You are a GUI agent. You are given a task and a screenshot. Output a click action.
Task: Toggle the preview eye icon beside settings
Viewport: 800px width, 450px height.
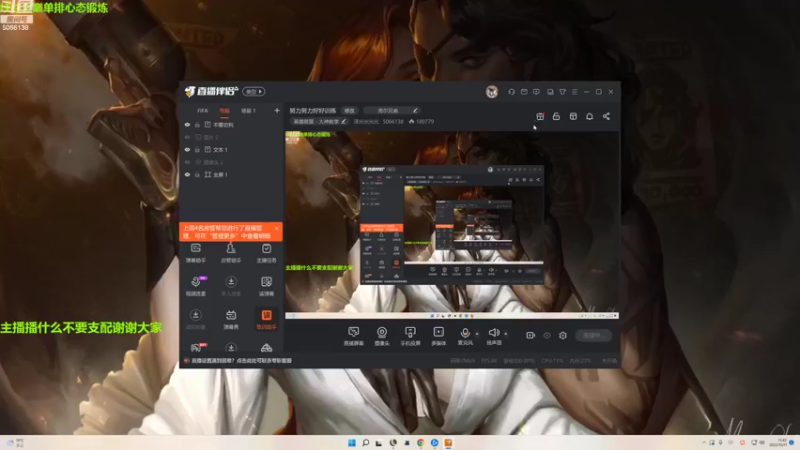pos(546,335)
